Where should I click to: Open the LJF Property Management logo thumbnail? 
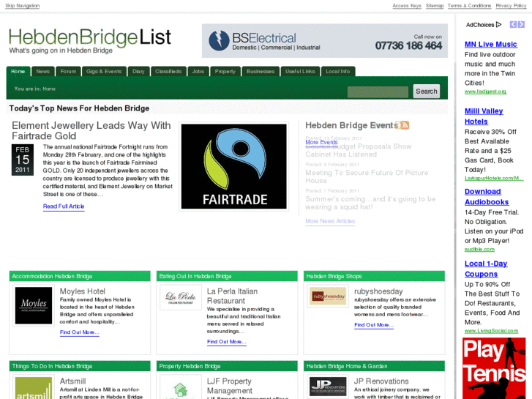coord(181,387)
